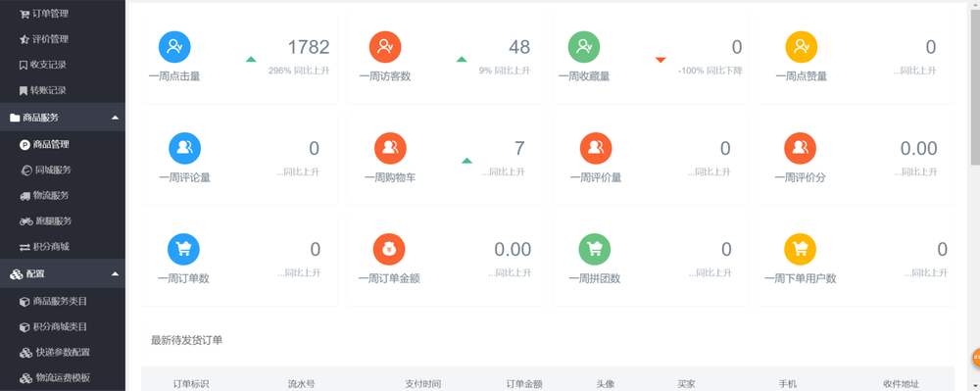Click the 头像 column header

[606, 384]
